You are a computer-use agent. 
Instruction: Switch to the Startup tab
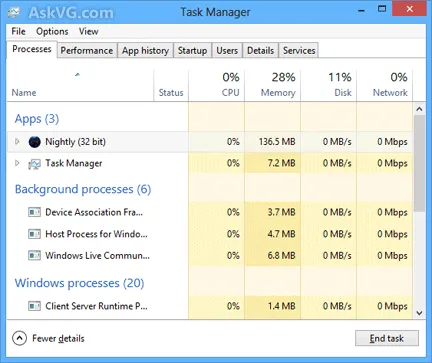[192, 51]
